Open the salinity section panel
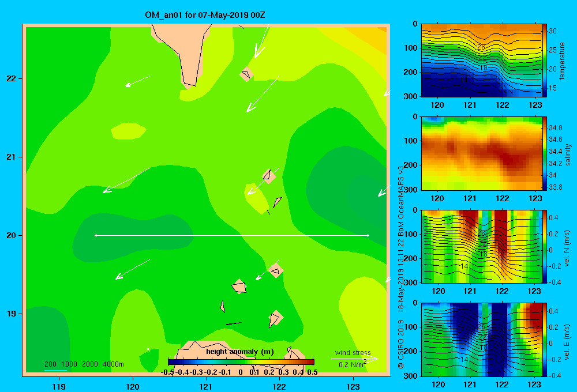This screenshot has height=392, width=577. click(x=482, y=153)
